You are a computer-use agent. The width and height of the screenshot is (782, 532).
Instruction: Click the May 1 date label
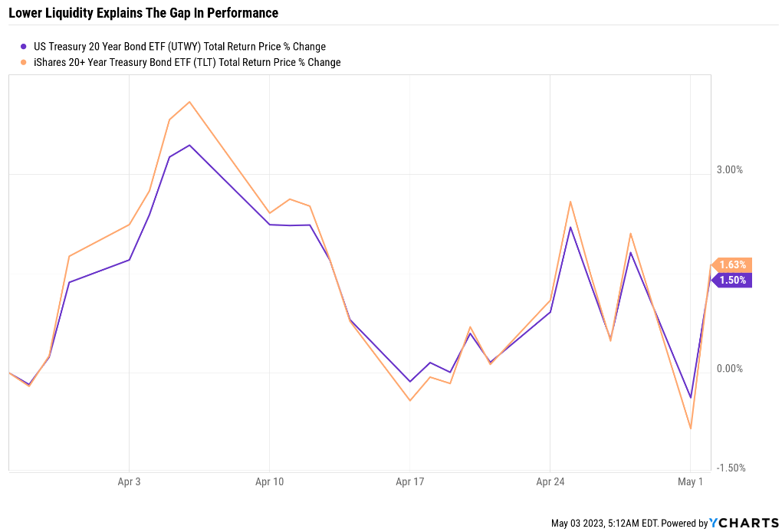(x=690, y=481)
